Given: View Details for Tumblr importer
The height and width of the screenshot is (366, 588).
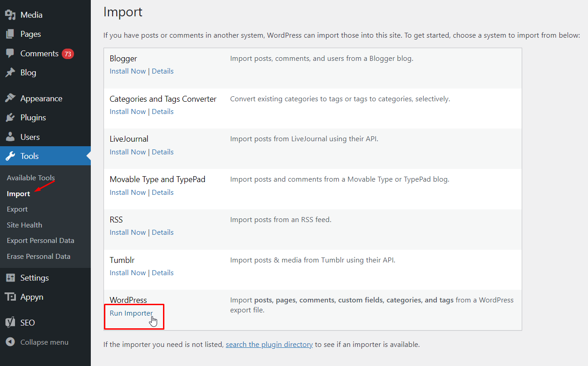Looking at the screenshot, I should (163, 273).
